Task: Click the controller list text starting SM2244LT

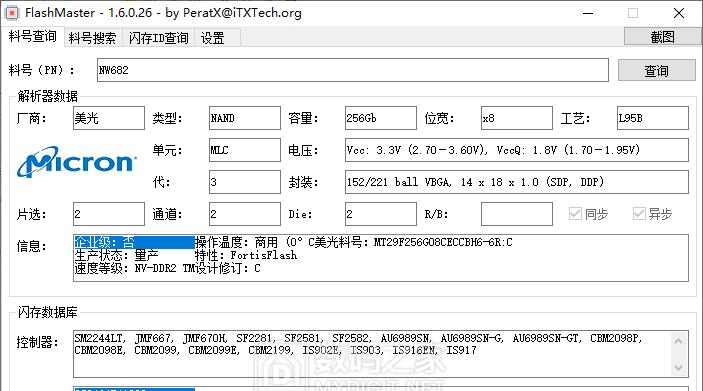Action: click(358, 344)
